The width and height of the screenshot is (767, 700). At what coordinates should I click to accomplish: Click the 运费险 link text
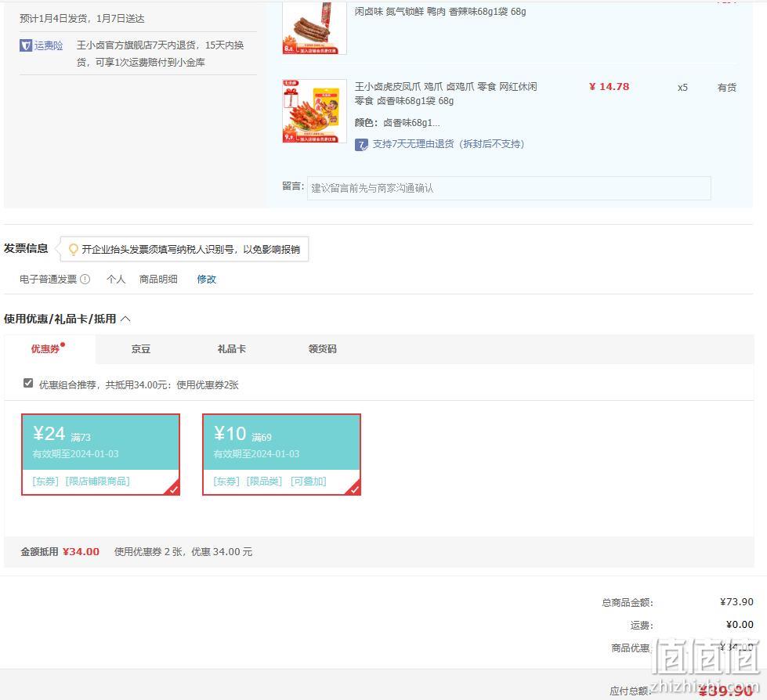pos(49,45)
